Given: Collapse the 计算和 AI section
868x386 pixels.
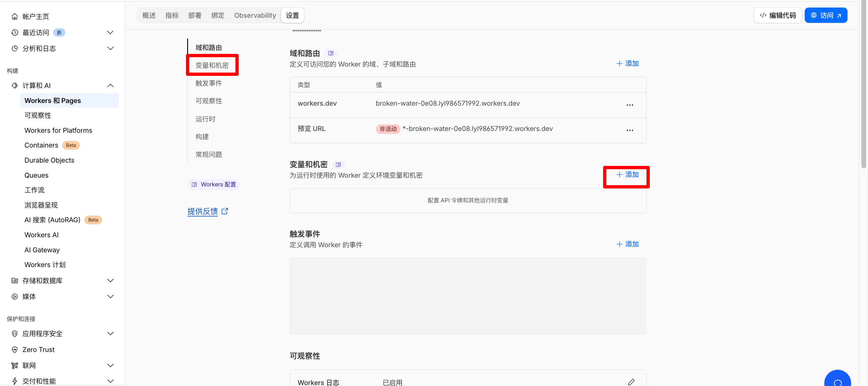Looking at the screenshot, I should click(110, 86).
